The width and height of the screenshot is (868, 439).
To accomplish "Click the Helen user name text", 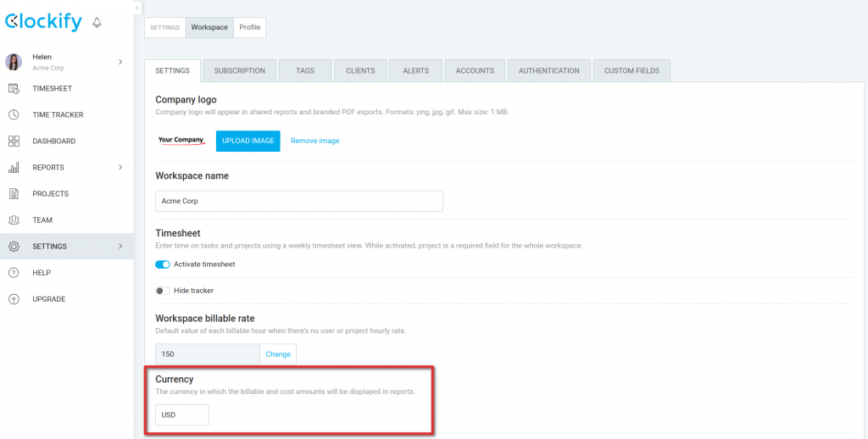I will 42,57.
